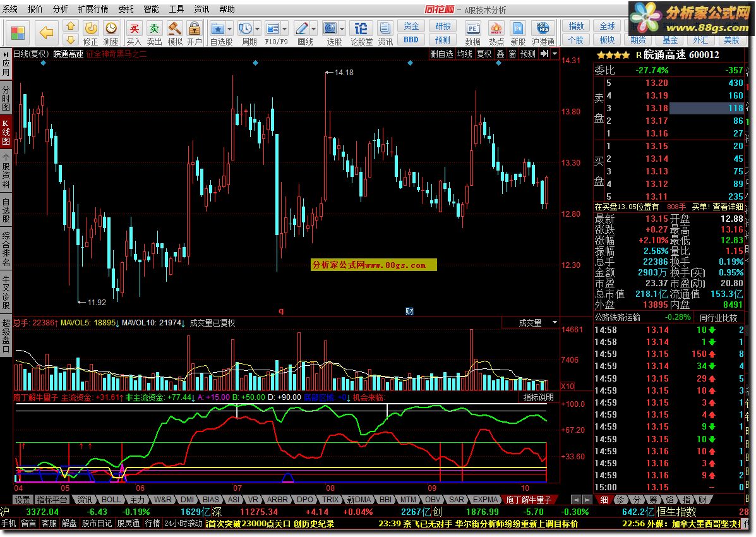Expand 画线 drawing dropdown arrow
756x537 pixels.
[314, 29]
